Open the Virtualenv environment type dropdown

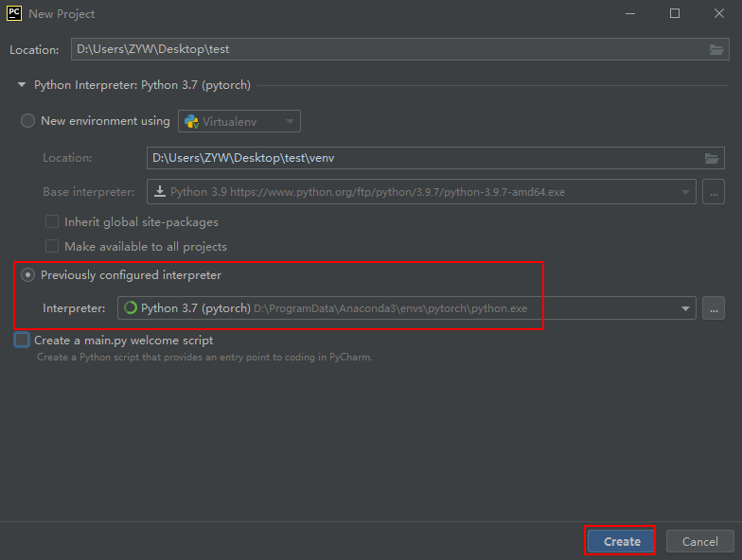pyautogui.click(x=238, y=121)
